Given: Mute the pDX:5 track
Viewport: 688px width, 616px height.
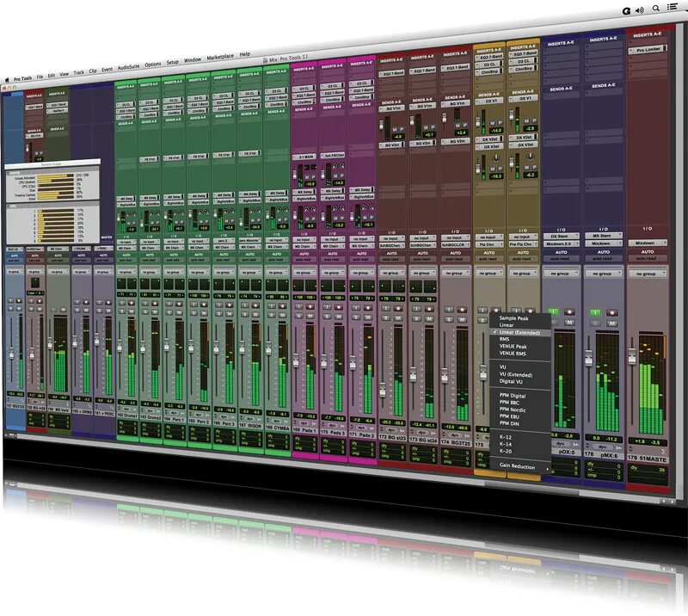Looking at the screenshot, I should 569,323.
